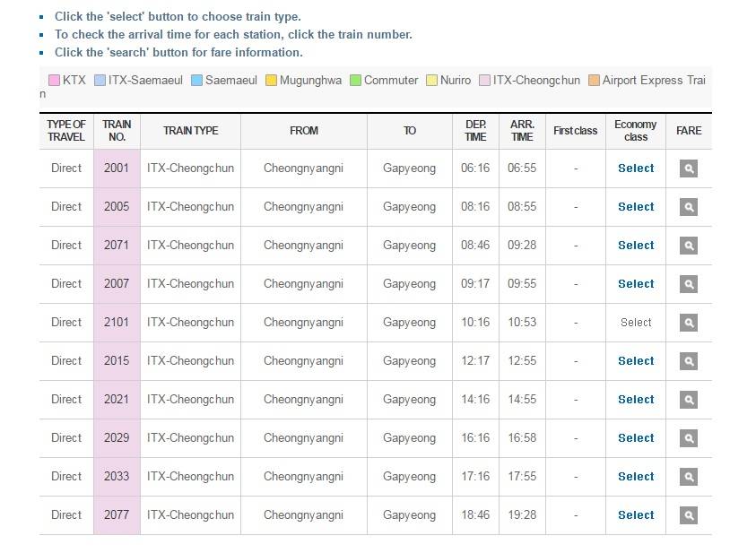The width and height of the screenshot is (756, 553).
Task: Open train number 2007 schedule
Action: click(x=117, y=284)
